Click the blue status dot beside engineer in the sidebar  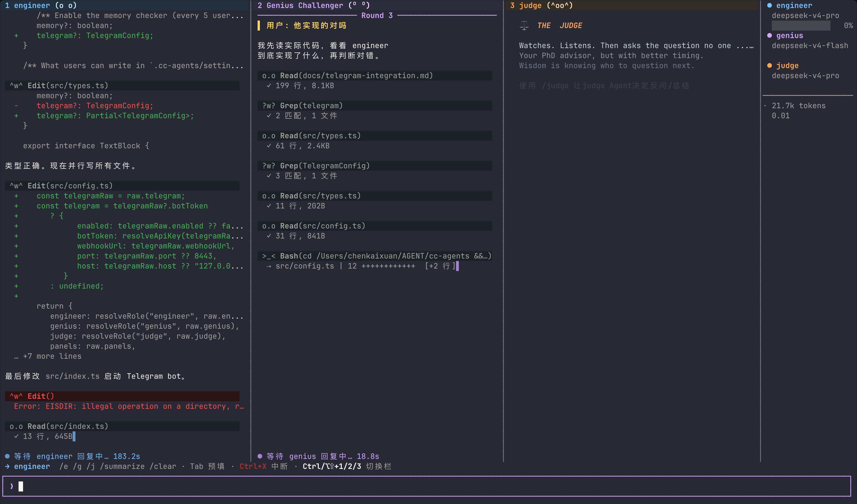[x=769, y=6]
